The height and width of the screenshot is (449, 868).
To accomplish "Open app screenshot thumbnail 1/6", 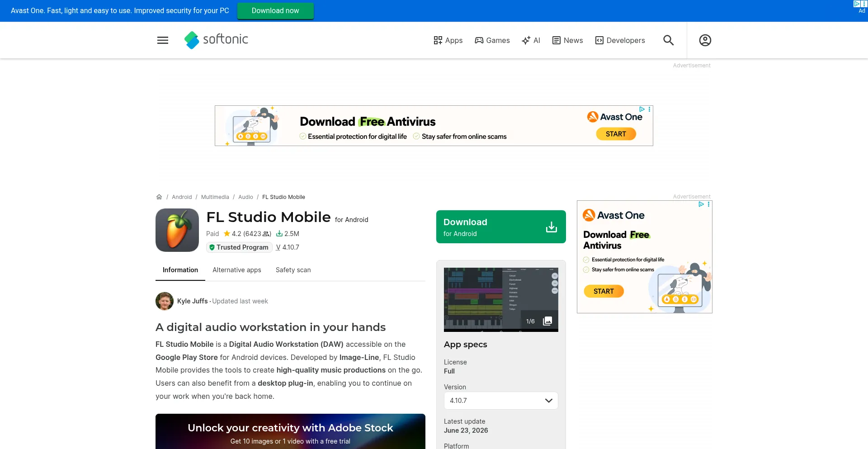I will 501,300.
